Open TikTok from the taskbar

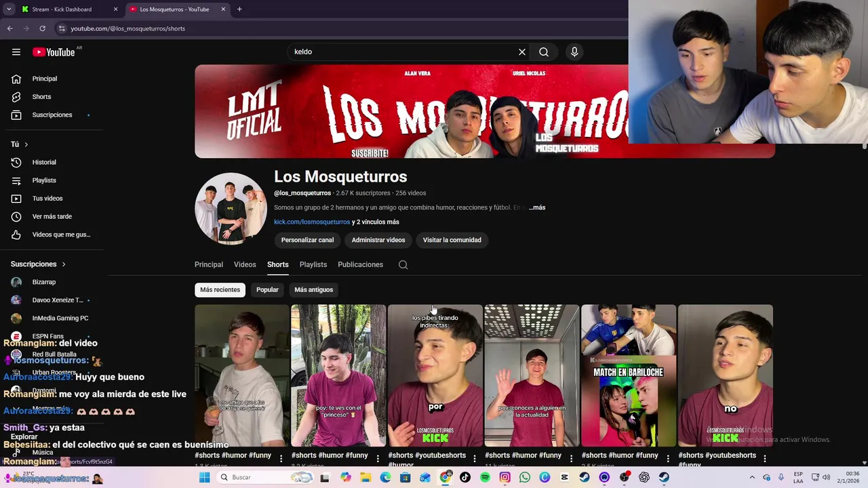(x=465, y=477)
